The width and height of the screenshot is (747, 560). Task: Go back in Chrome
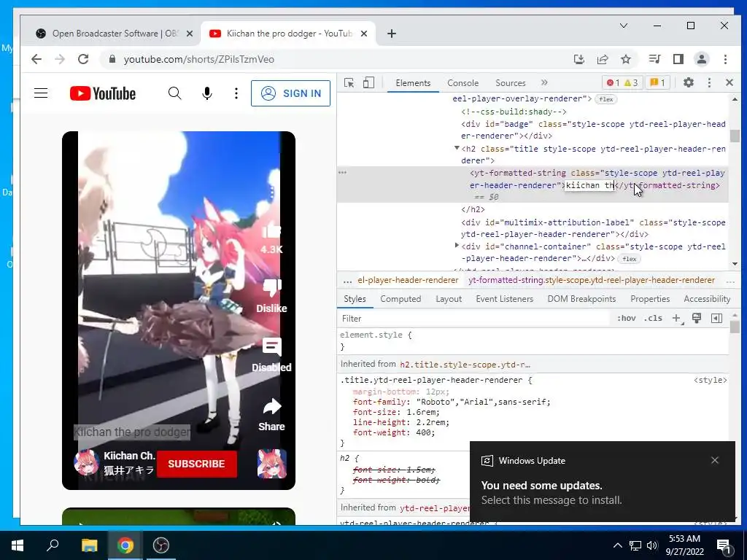point(36,59)
